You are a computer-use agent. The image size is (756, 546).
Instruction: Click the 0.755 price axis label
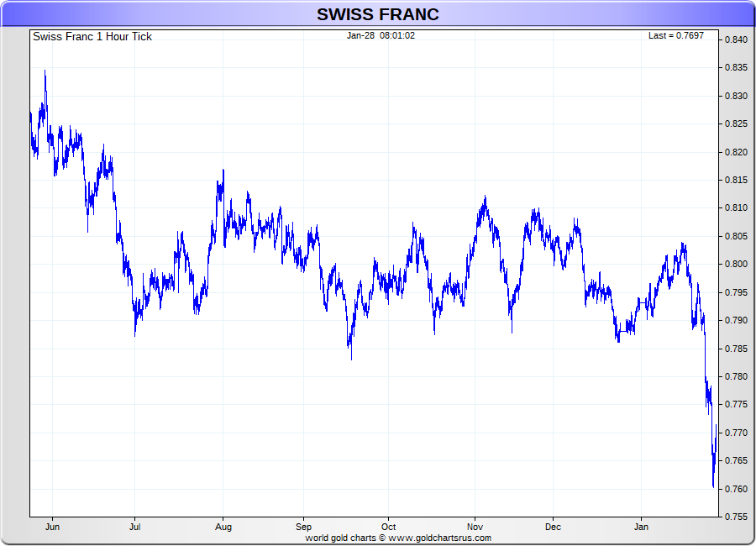coord(736,517)
